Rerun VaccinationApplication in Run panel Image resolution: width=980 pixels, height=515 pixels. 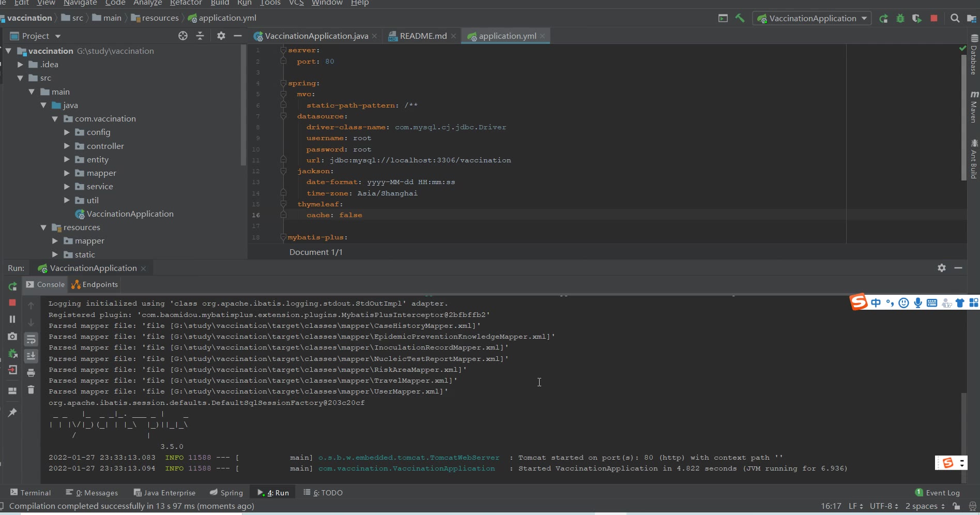(x=12, y=286)
